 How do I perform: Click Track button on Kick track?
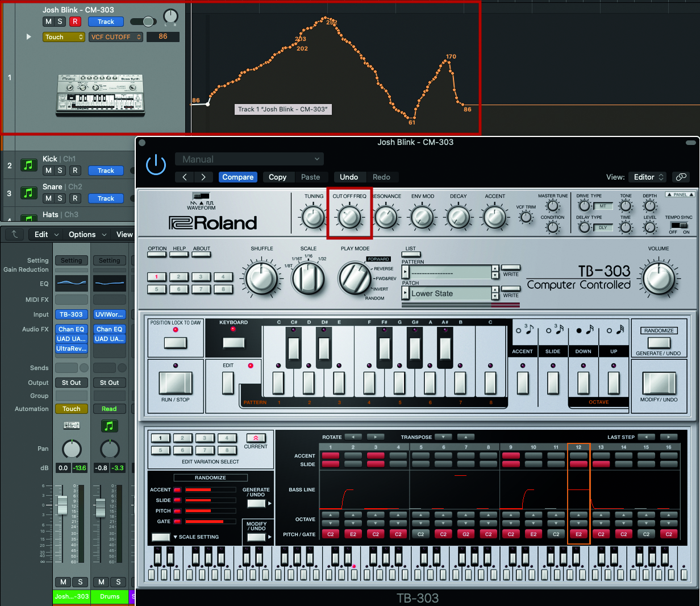point(106,171)
